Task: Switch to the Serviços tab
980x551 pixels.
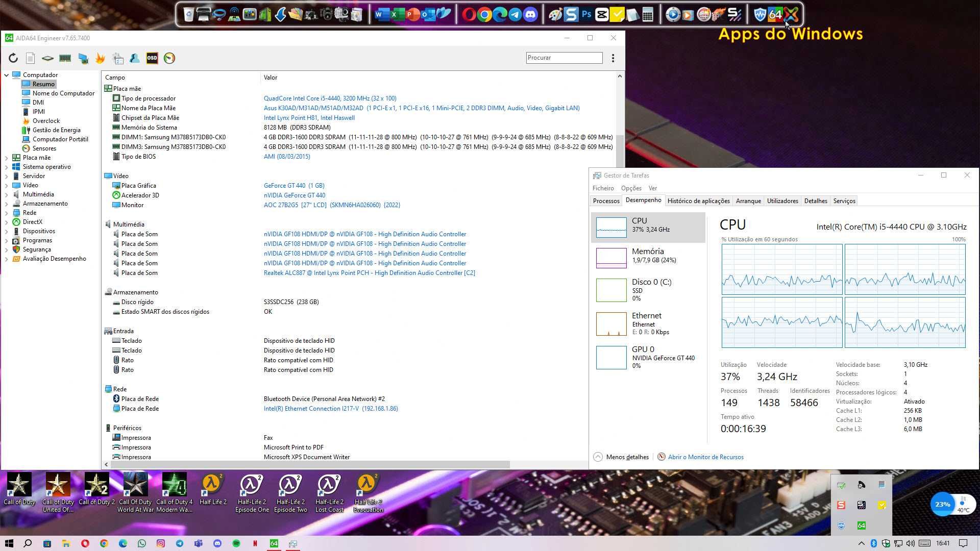Action: coord(844,201)
